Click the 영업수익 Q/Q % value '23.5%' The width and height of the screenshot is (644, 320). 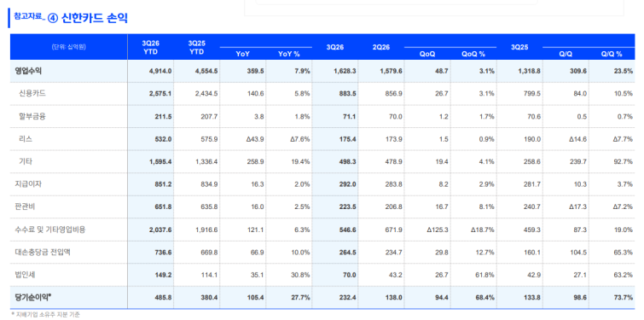point(624,71)
